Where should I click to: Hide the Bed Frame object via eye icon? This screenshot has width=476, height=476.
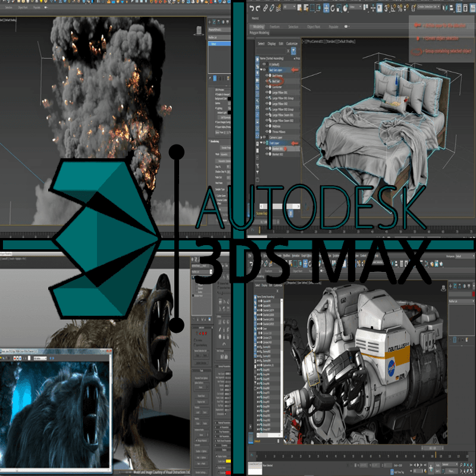pyautogui.click(x=267, y=76)
